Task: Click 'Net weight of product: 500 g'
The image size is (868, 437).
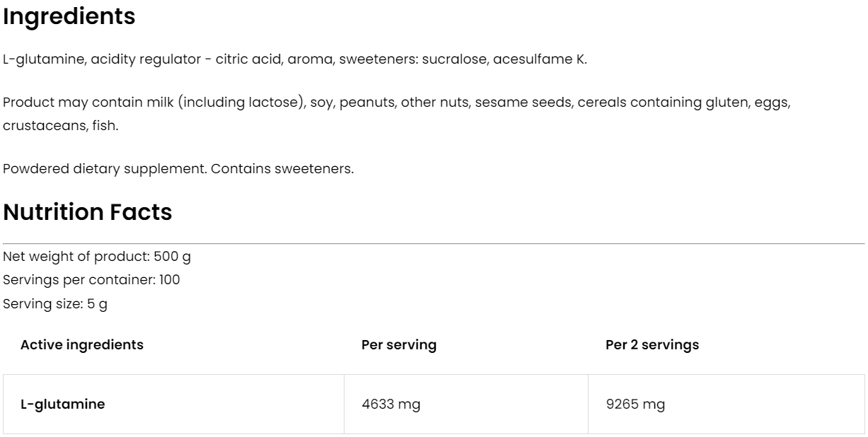Action: [x=97, y=257]
